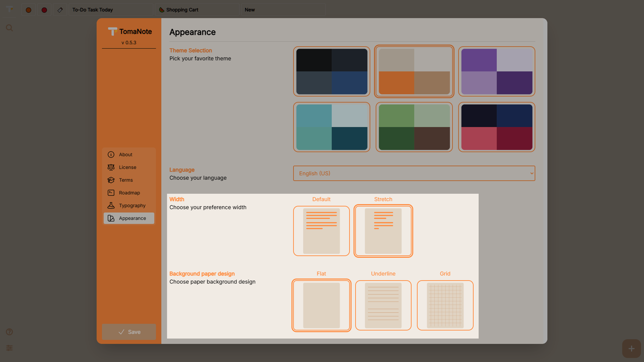Screen dimensions: 644x362
Task: Open the Roadmap settings section
Action: 129,193
